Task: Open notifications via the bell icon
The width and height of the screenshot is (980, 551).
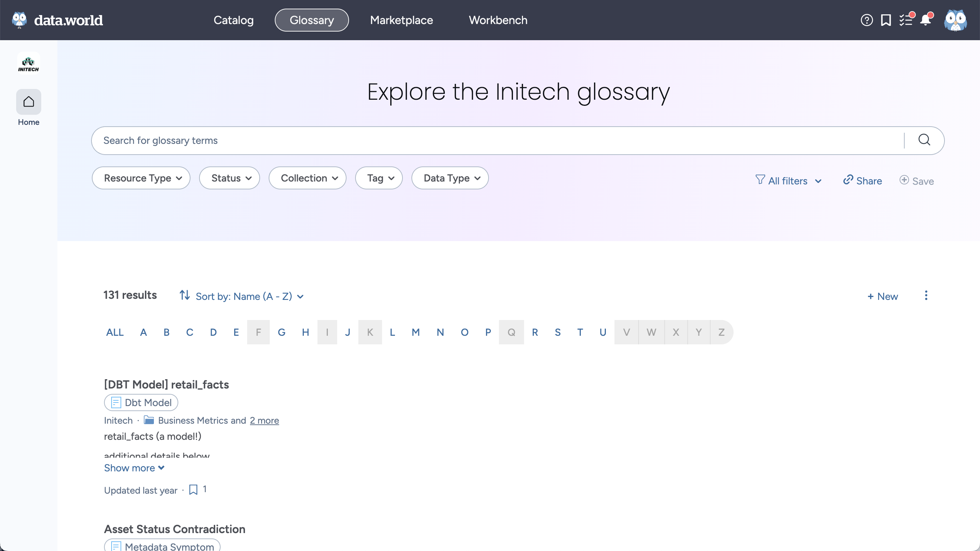Action: pos(926,20)
